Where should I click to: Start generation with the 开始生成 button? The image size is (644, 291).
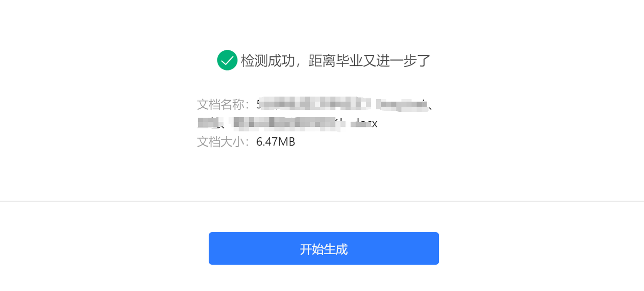(x=324, y=249)
